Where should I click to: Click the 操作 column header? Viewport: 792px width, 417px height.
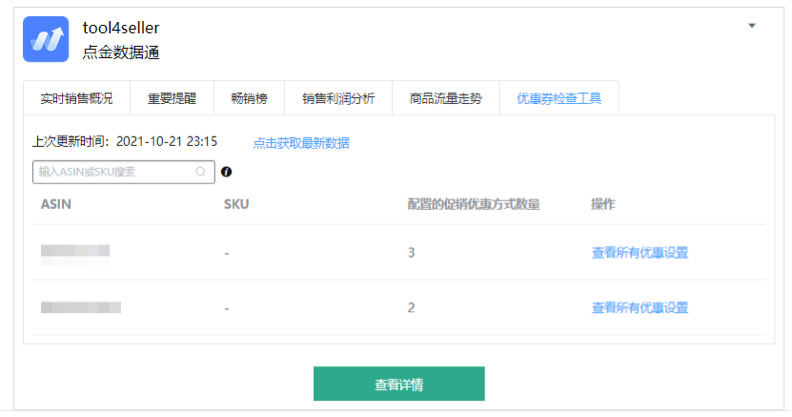click(x=603, y=204)
